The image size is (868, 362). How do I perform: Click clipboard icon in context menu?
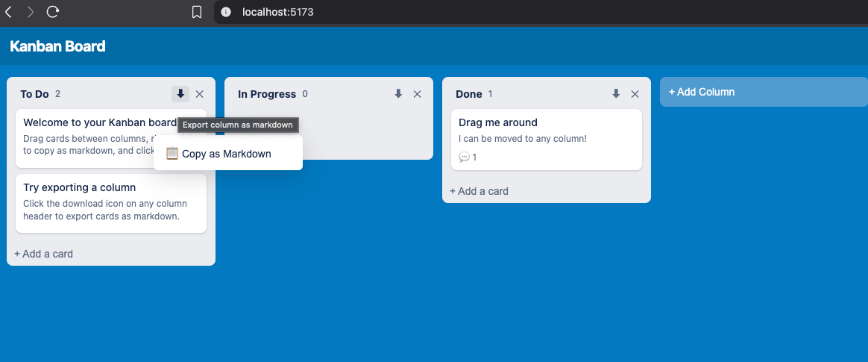[x=172, y=154]
